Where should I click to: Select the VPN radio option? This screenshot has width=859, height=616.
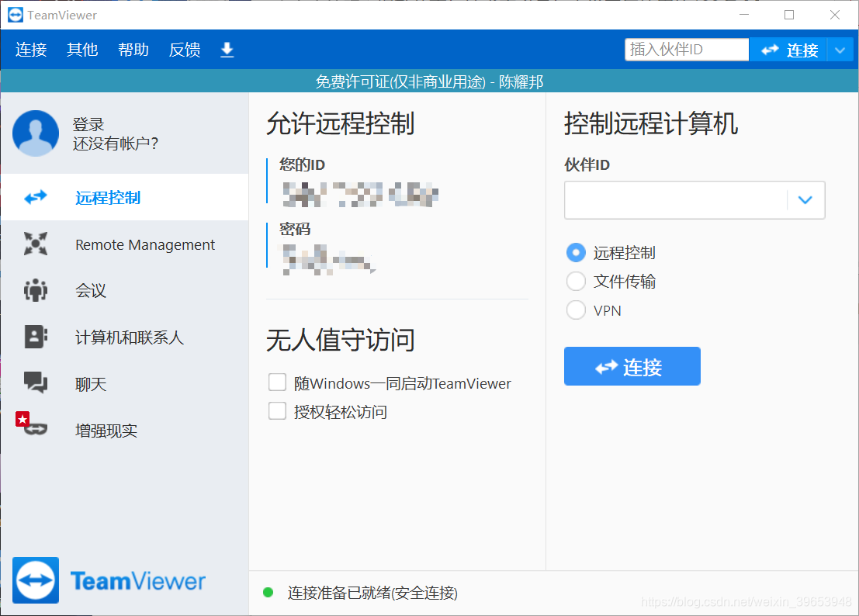click(576, 310)
